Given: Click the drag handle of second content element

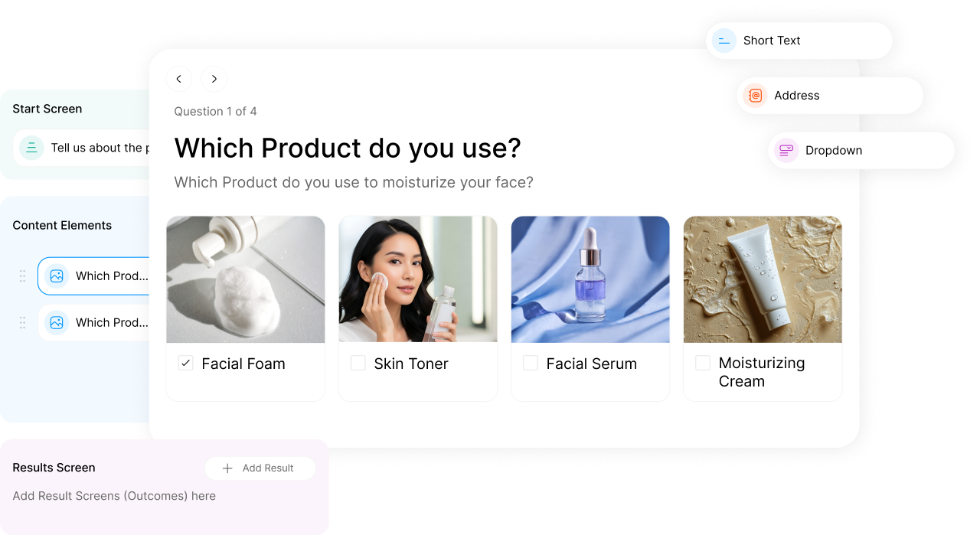Looking at the screenshot, I should (22, 323).
